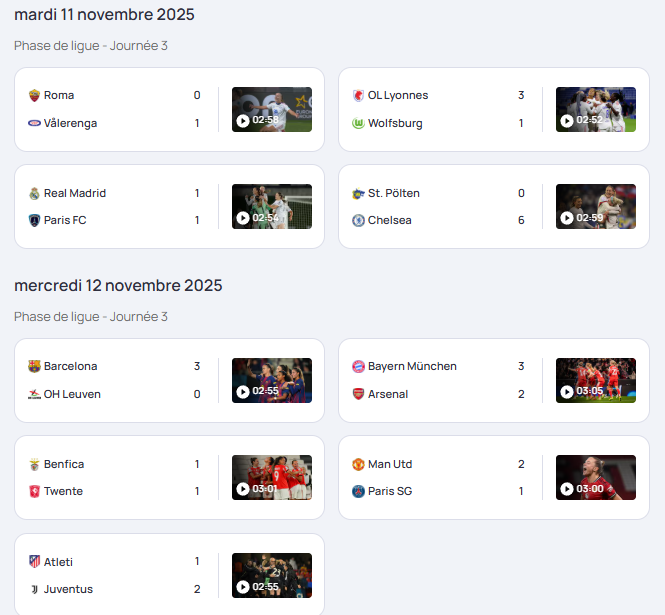The image size is (665, 615).
Task: Open the Paris FC team link
Action: click(65, 220)
